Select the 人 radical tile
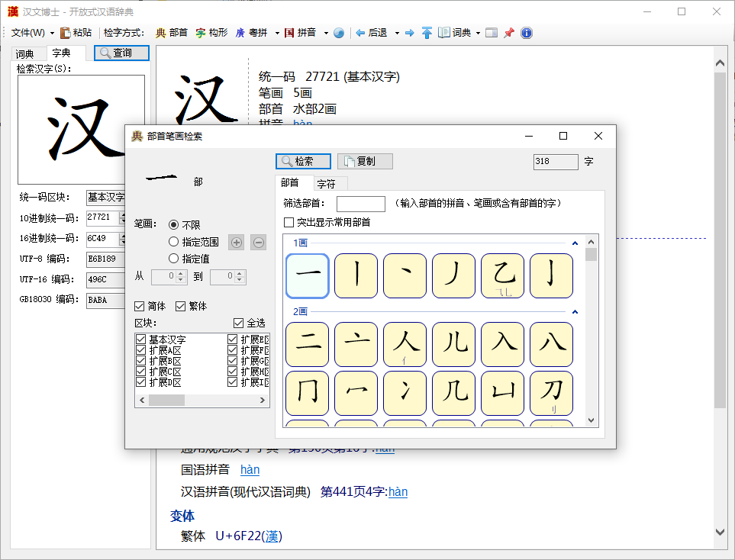Screen dimensions: 735x560 (x=405, y=343)
